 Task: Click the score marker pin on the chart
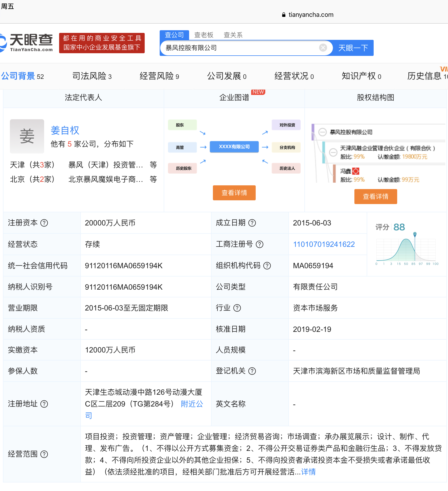tap(415, 235)
